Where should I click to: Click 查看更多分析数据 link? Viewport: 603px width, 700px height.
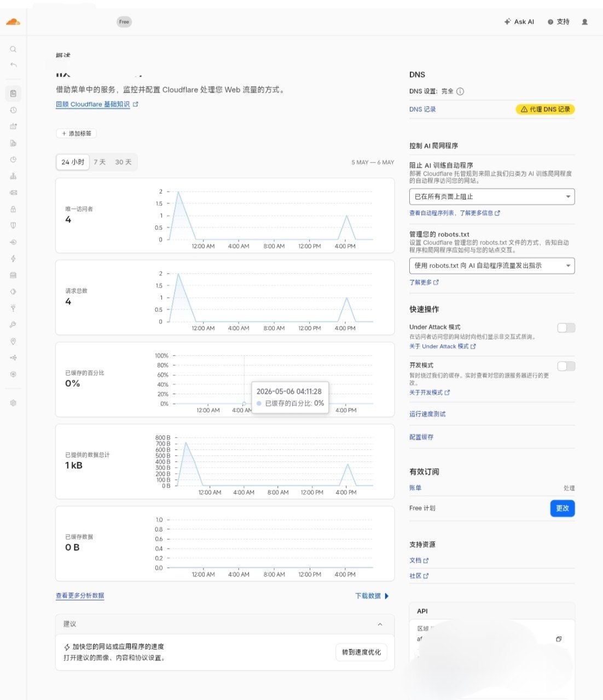point(80,596)
